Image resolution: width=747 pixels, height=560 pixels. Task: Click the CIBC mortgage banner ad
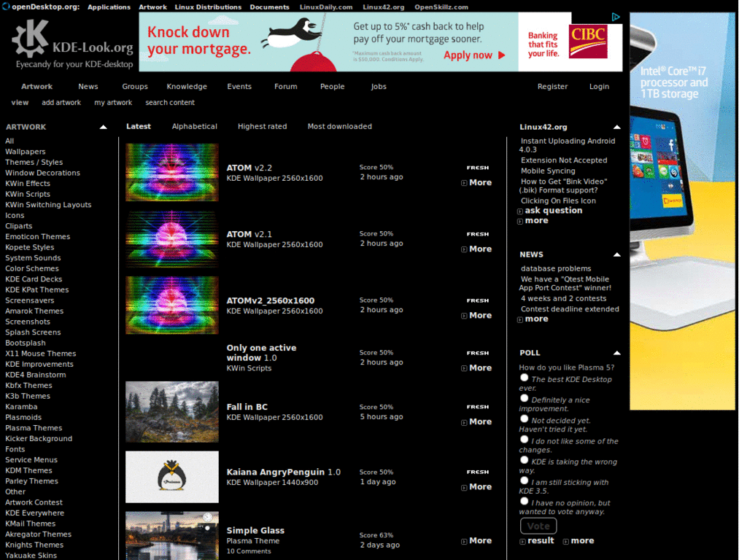pyautogui.click(x=380, y=42)
